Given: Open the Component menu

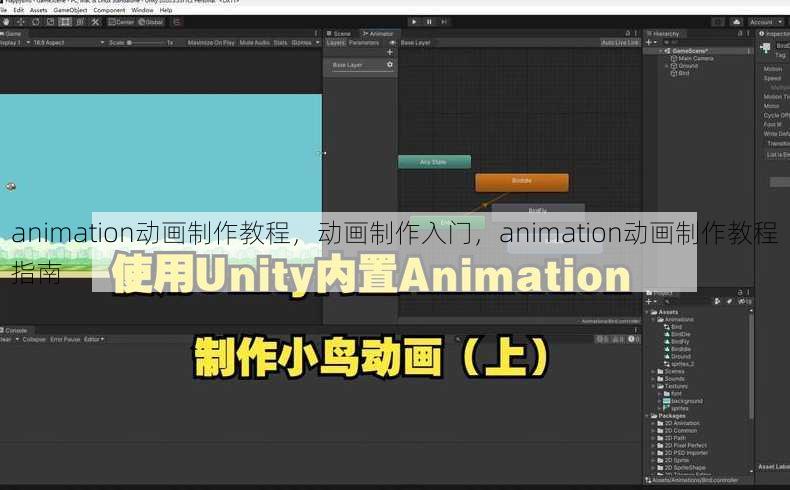Looking at the screenshot, I should click(109, 10).
